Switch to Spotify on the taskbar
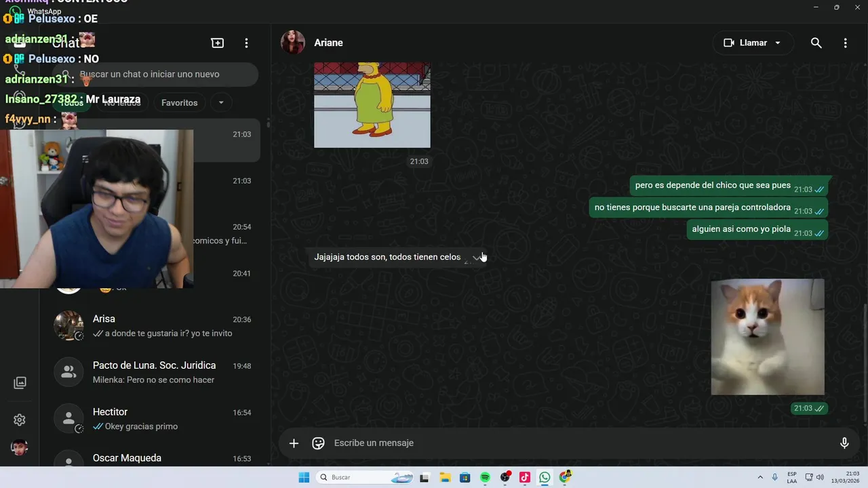Viewport: 868px width, 488px height. [x=485, y=477]
